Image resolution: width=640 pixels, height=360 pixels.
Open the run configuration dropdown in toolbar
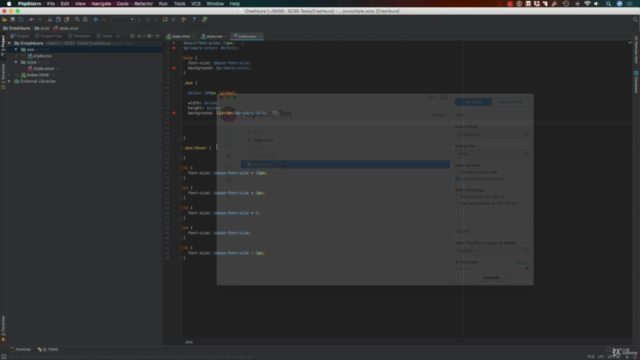123,19
